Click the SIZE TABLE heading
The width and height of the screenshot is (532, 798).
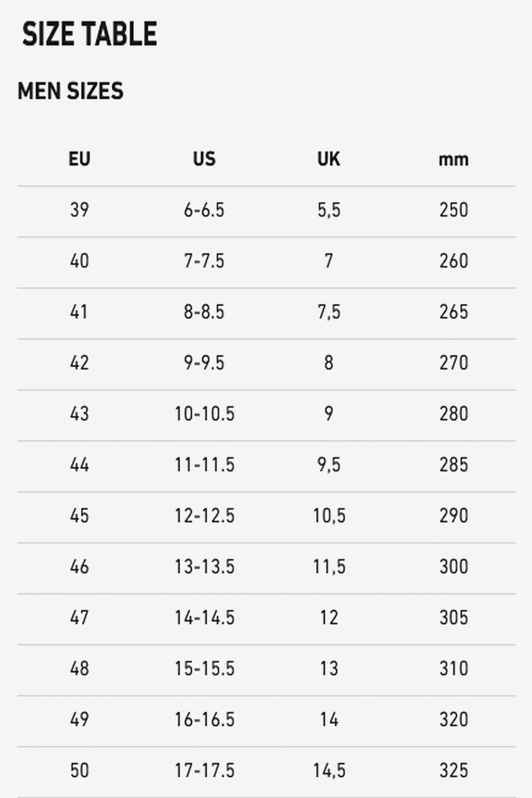(x=90, y=34)
